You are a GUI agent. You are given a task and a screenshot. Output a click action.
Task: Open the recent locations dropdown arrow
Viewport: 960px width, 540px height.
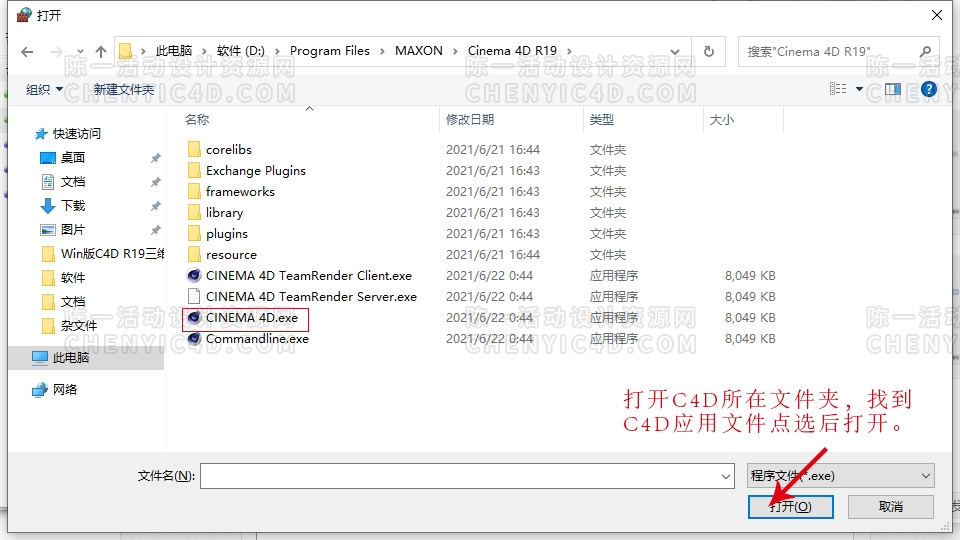(80, 52)
